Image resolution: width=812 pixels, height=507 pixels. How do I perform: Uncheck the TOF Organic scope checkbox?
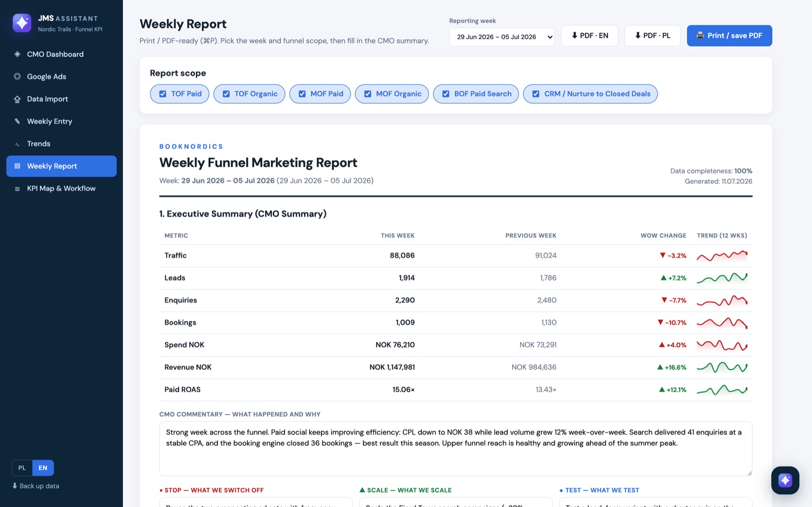(x=226, y=94)
